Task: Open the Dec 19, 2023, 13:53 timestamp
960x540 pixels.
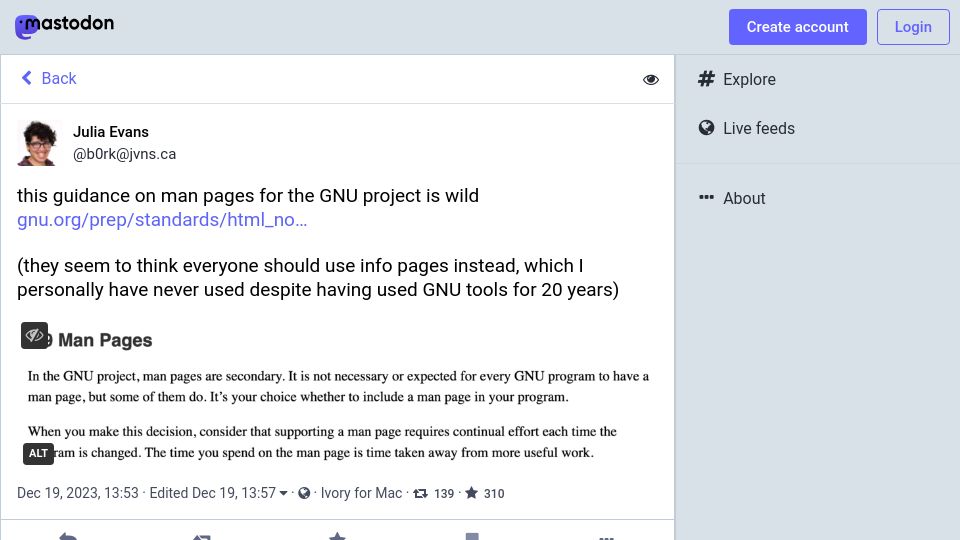Action: pos(78,493)
